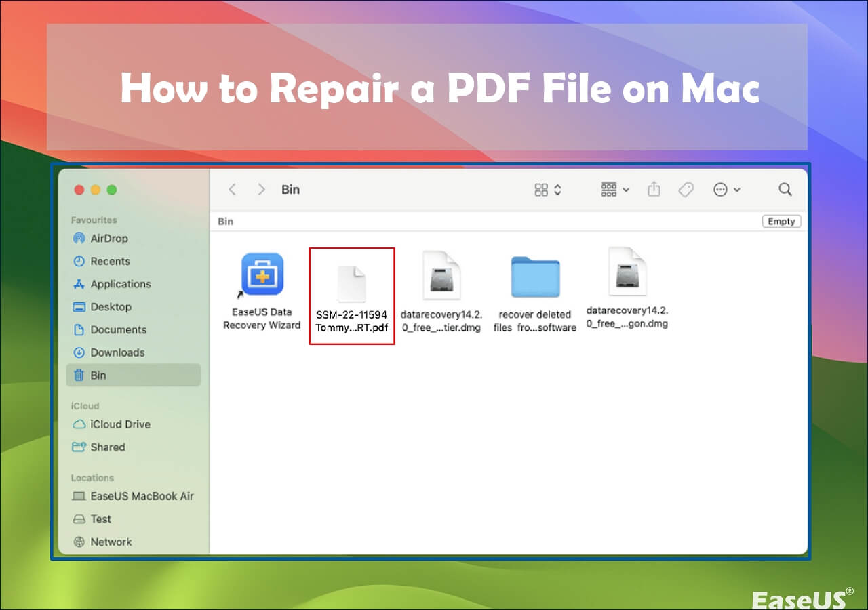Click the Applications icon in the sidebar

click(x=79, y=284)
